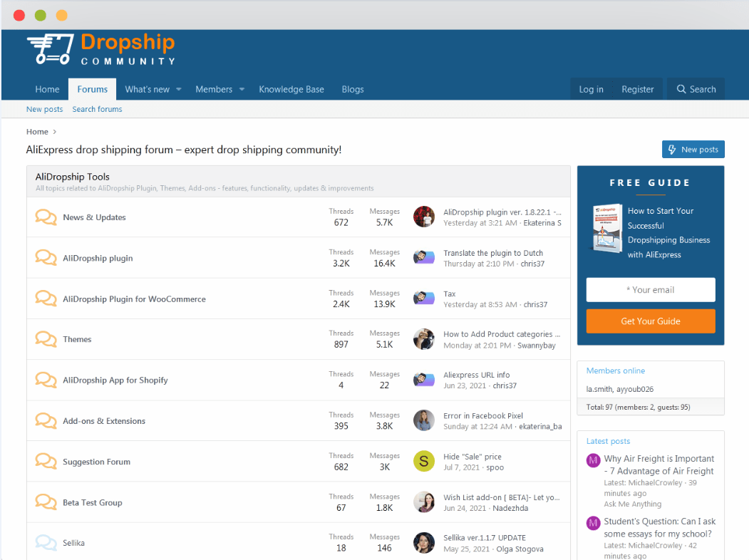The image size is (749, 560).
Task: Open Why Air Freight is Important post
Action: [x=658, y=465]
